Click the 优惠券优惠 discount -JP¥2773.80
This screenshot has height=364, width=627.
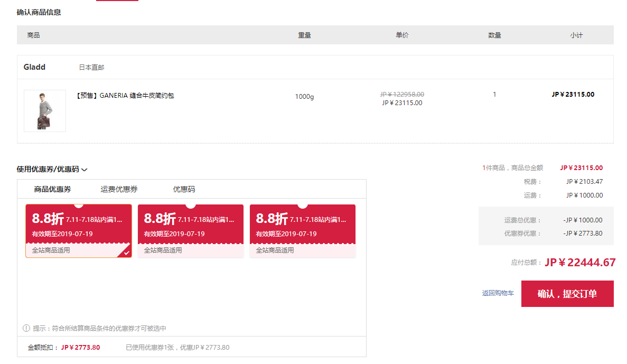(x=583, y=233)
